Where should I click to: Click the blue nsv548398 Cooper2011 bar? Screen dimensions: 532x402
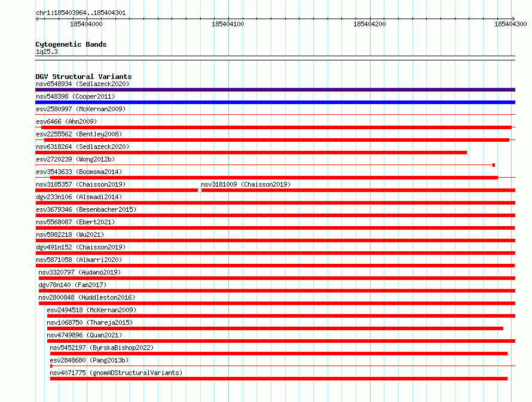pyautogui.click(x=275, y=102)
